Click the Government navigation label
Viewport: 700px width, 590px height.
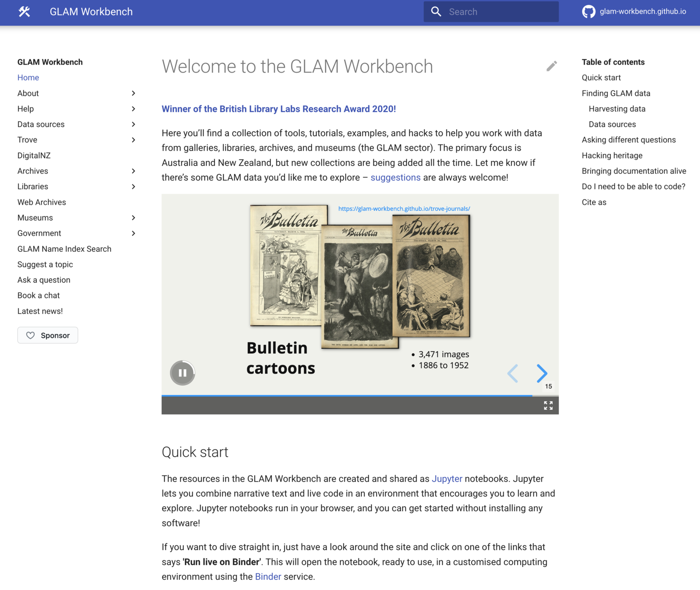[x=39, y=233]
